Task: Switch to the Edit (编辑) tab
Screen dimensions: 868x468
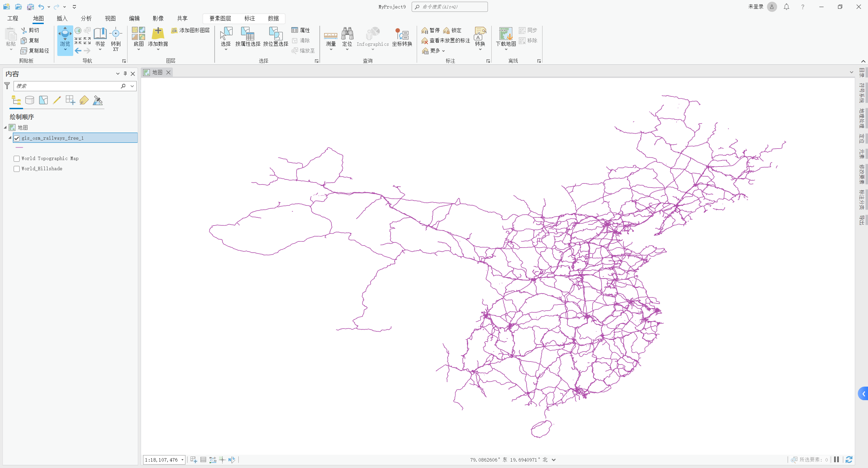Action: click(134, 18)
